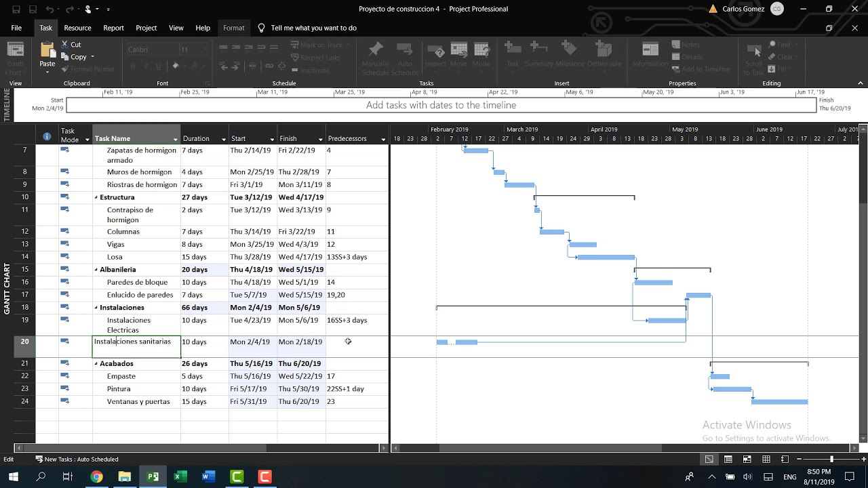Collapse the Acabados summary task

tap(96, 364)
